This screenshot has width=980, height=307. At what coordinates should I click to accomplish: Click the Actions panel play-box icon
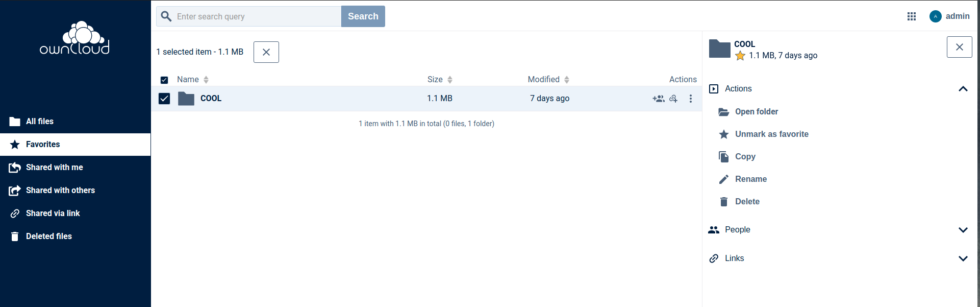[714, 89]
